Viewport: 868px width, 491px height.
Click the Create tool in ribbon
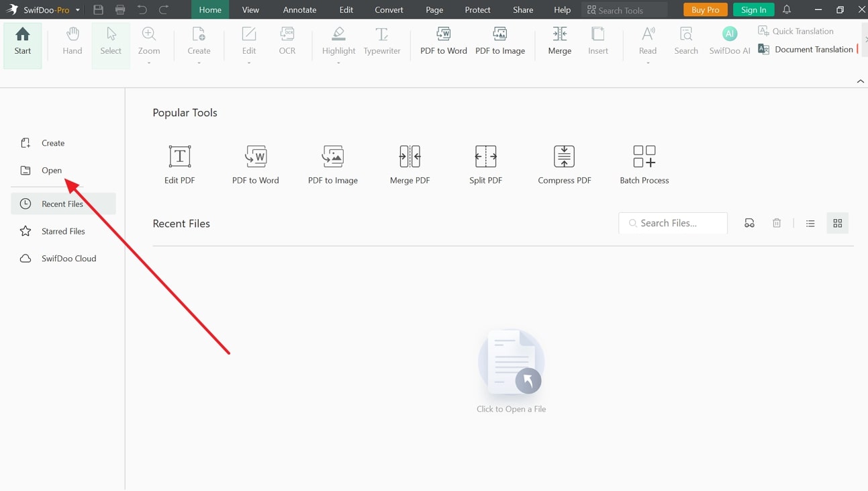(199, 41)
